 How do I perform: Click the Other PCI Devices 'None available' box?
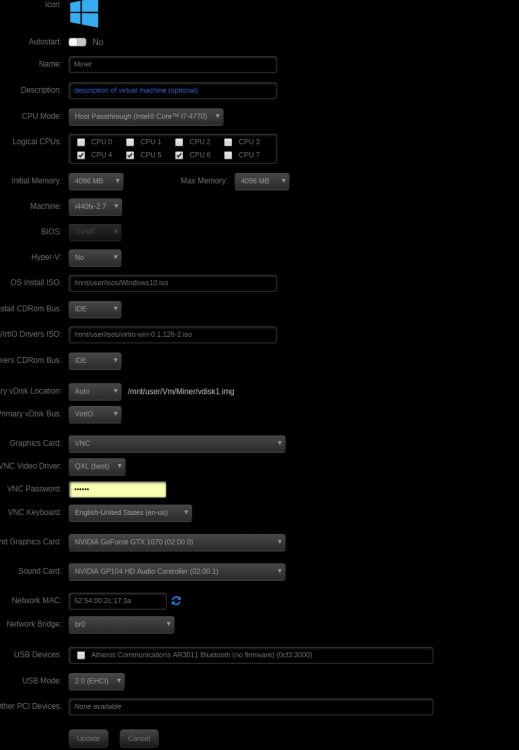tap(251, 707)
